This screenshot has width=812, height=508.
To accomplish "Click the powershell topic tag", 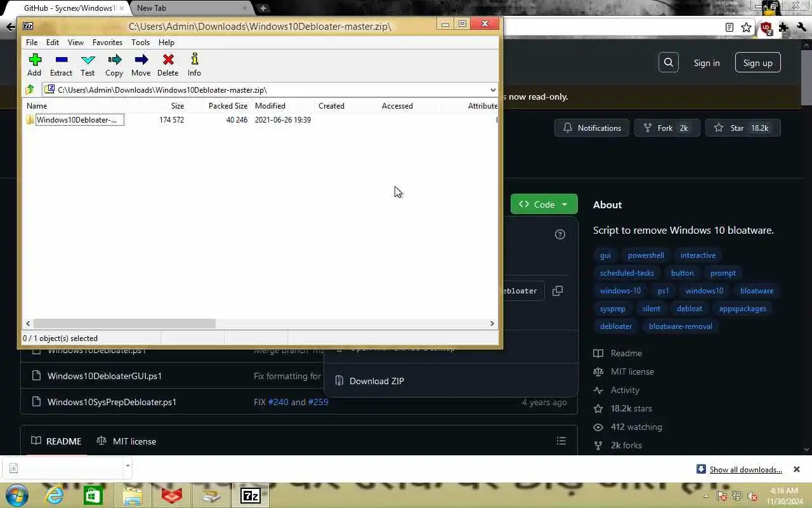I will 646,255.
